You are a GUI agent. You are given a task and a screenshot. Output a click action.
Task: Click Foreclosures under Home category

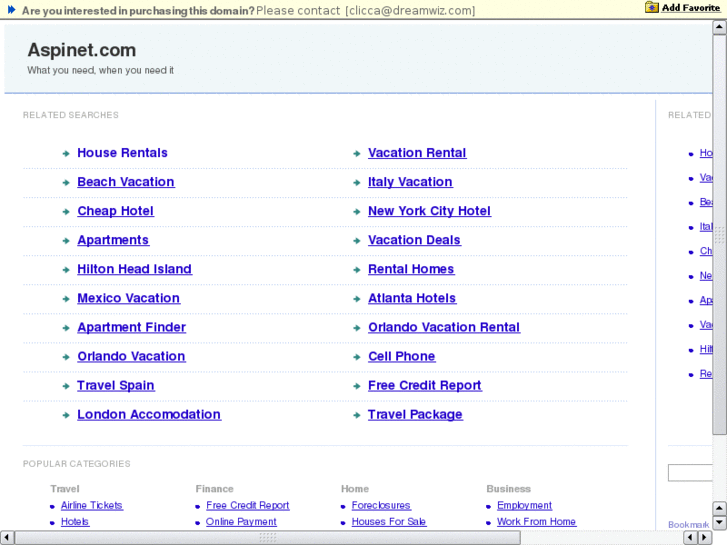pyautogui.click(x=381, y=506)
